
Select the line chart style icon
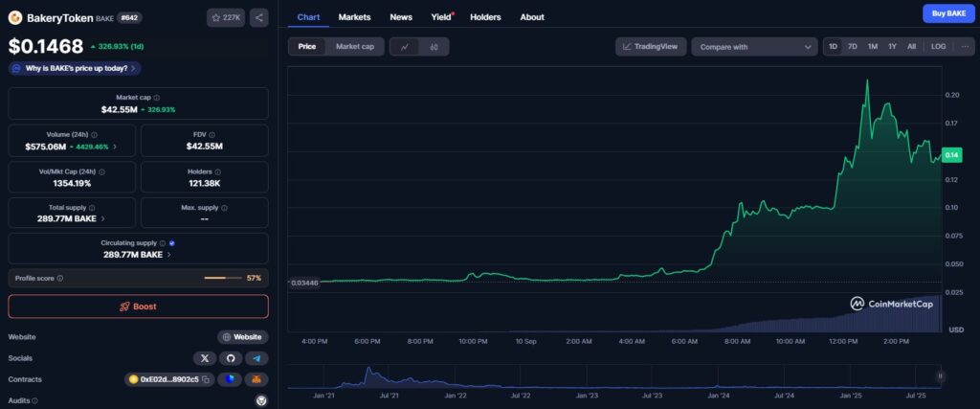[405, 46]
